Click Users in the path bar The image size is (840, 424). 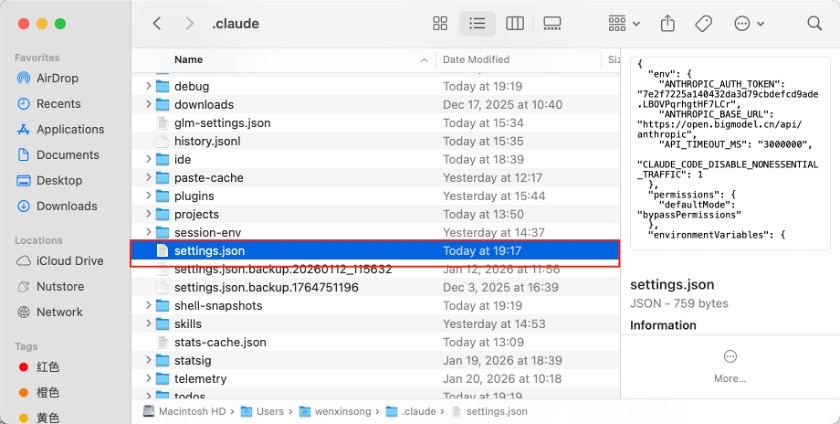(270, 411)
